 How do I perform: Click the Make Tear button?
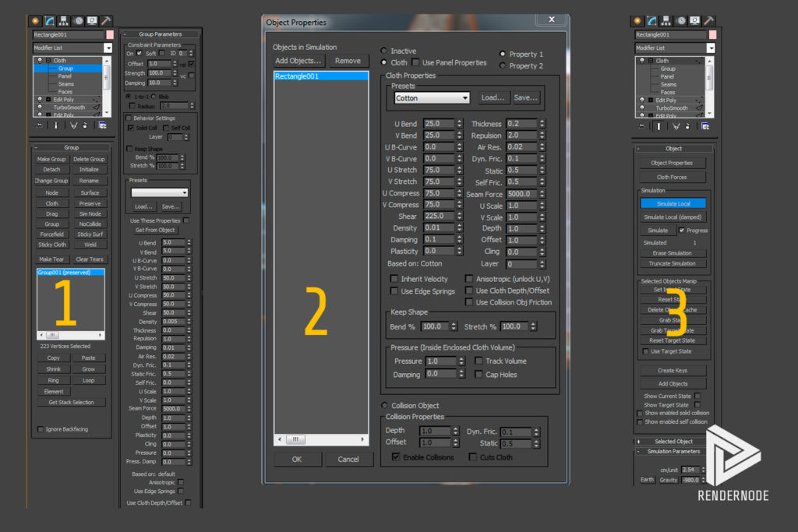[x=51, y=259]
